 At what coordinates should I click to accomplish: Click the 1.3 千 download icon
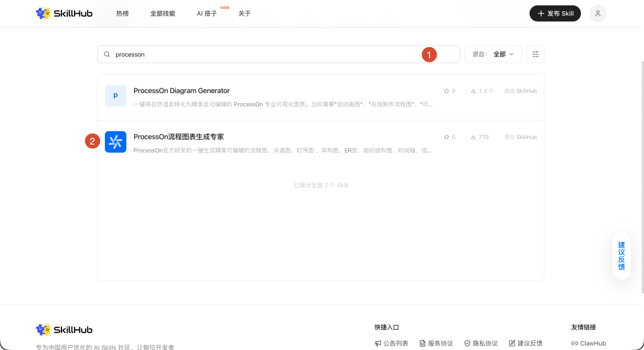click(x=473, y=91)
